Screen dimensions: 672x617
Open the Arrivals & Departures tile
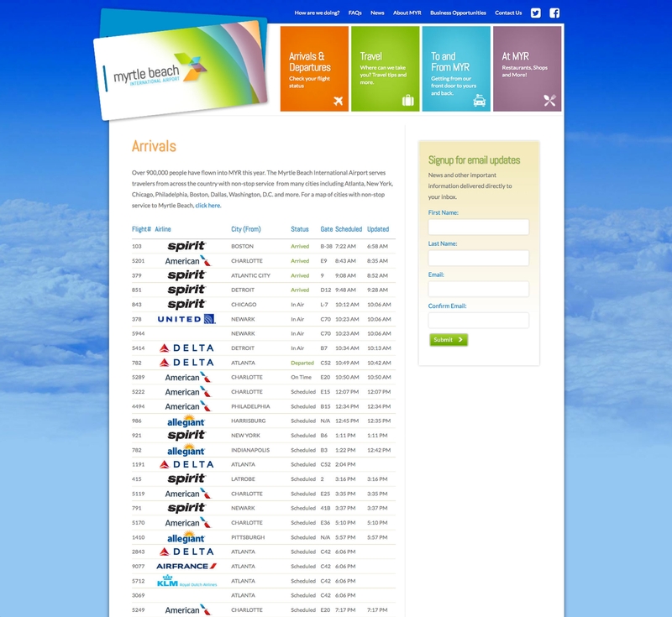314,69
